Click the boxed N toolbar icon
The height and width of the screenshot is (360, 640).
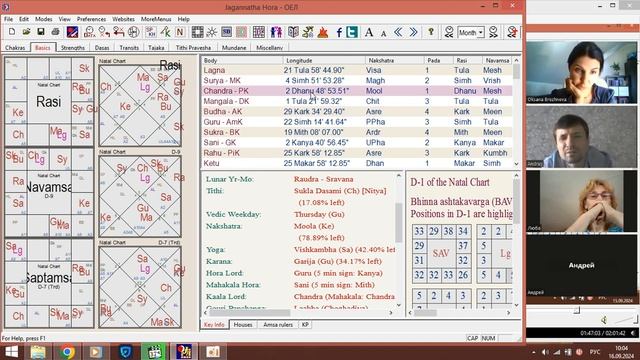tap(180, 32)
